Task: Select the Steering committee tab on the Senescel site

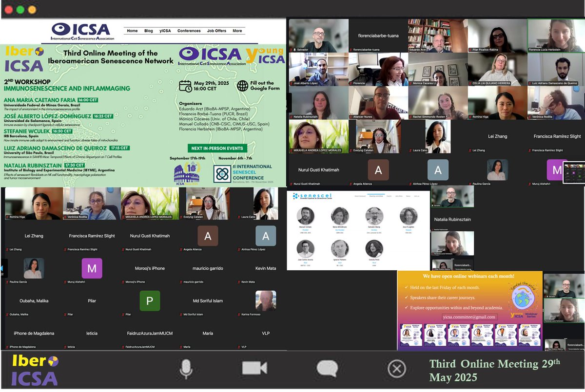Action: point(376,196)
